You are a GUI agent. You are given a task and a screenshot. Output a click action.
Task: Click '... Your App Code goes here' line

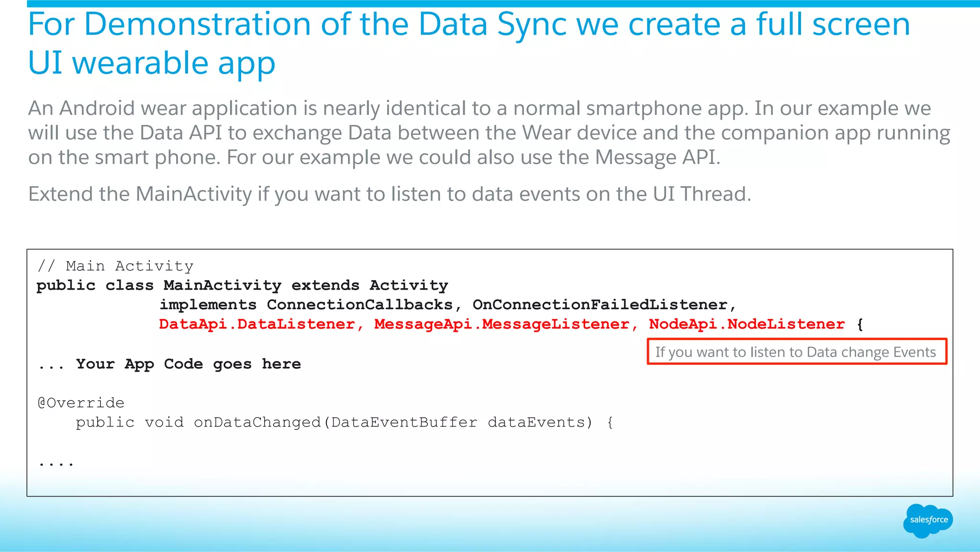pos(169,364)
